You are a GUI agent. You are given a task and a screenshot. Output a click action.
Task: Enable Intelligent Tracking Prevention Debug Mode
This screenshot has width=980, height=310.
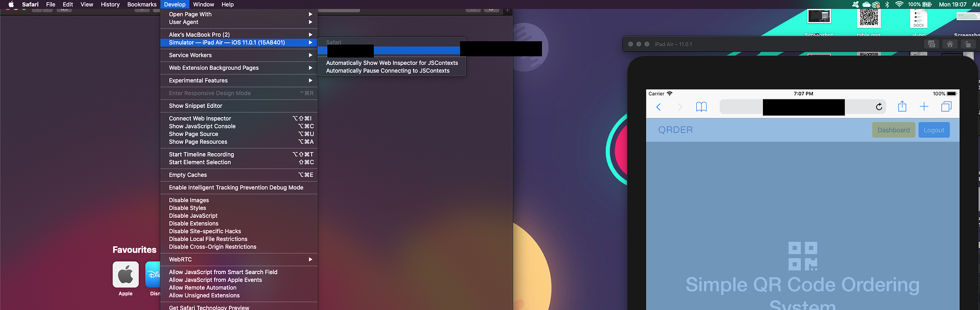(239, 188)
